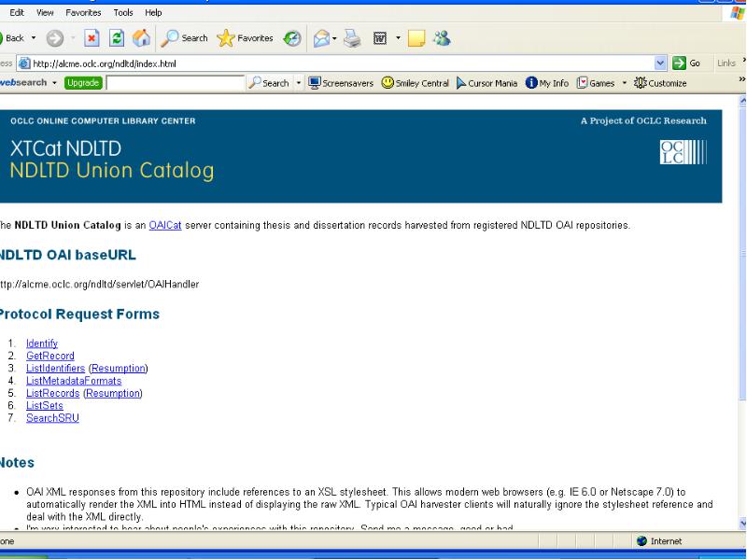The image size is (747, 560).
Task: Open the ListRecords link
Action: click(x=53, y=393)
